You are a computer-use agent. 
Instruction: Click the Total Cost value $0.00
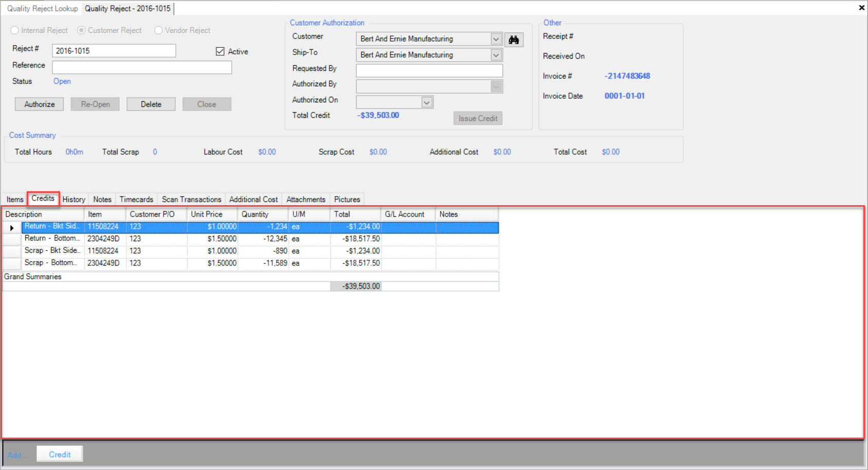pos(611,152)
